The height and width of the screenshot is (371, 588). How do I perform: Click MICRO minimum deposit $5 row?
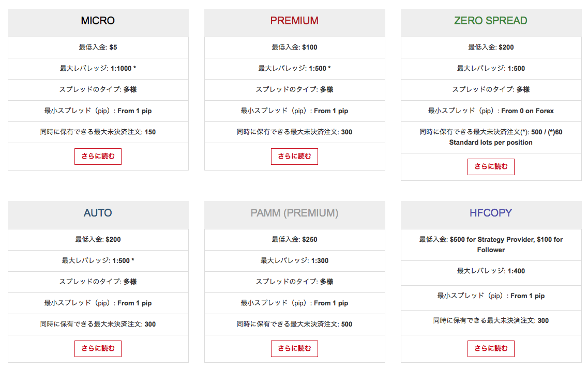98,47
